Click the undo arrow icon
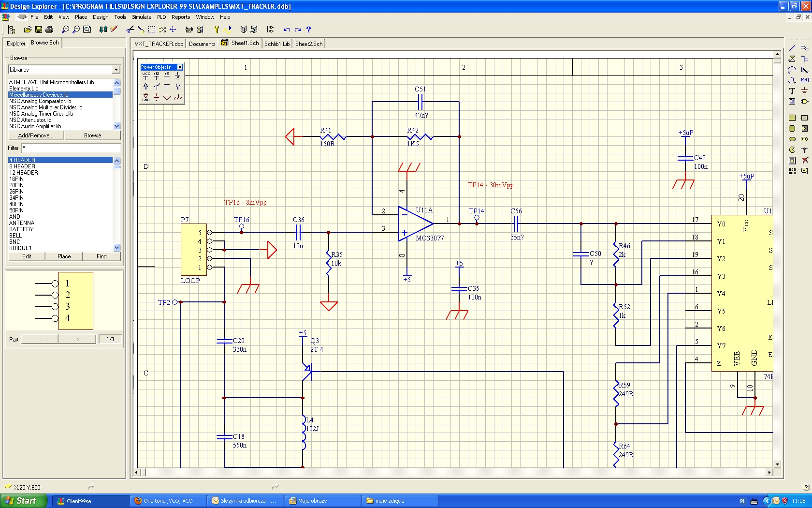The height and width of the screenshot is (508, 812). [287, 30]
